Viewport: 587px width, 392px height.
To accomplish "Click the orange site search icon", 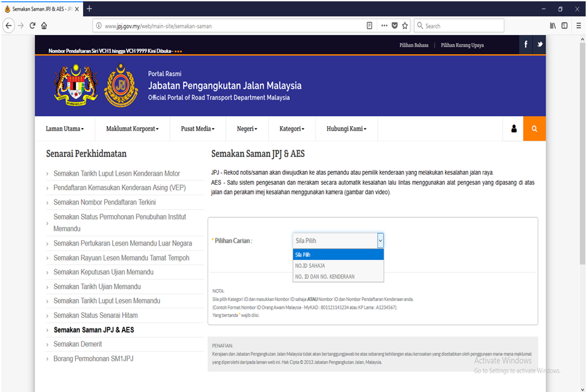I will 534,129.
